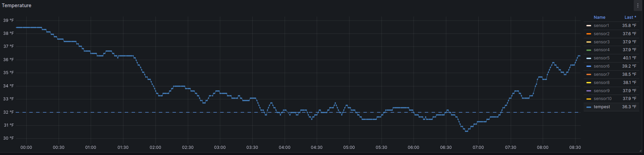Click the 39 °F y-axis label
Screen dimensions: 644x155
tap(9, 20)
